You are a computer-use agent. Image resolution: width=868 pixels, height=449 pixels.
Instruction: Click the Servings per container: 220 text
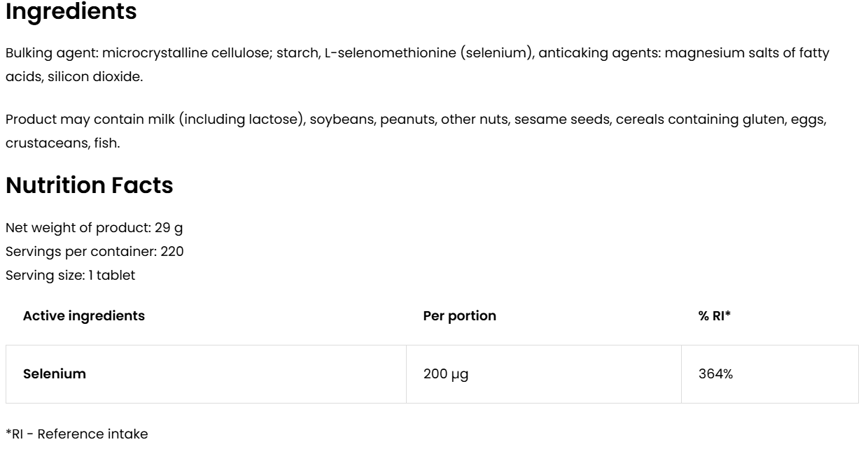point(94,252)
